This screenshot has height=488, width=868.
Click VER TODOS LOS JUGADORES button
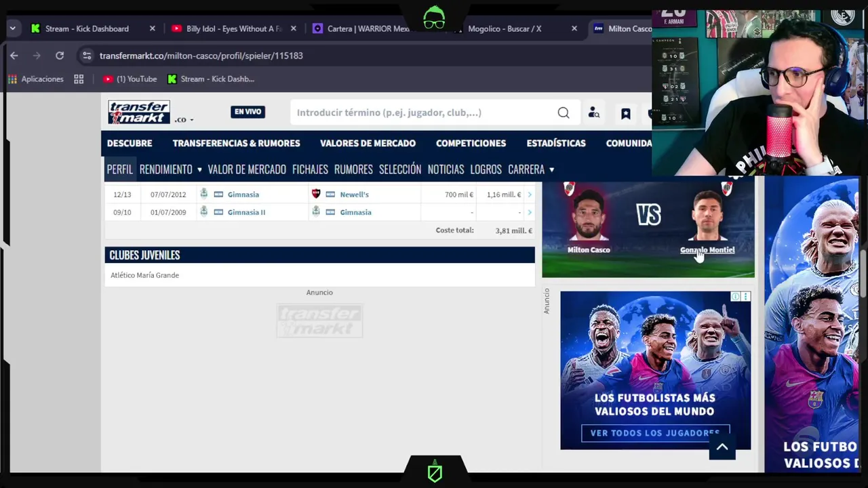(655, 433)
